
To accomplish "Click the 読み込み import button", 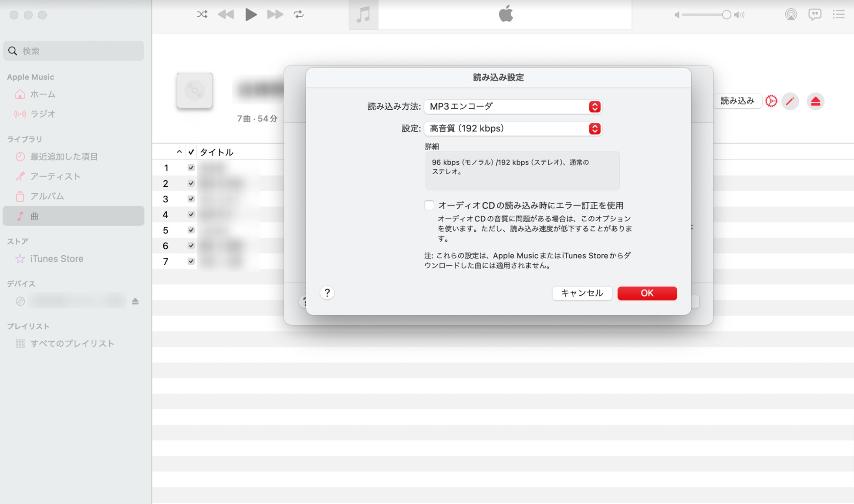I will tap(737, 101).
